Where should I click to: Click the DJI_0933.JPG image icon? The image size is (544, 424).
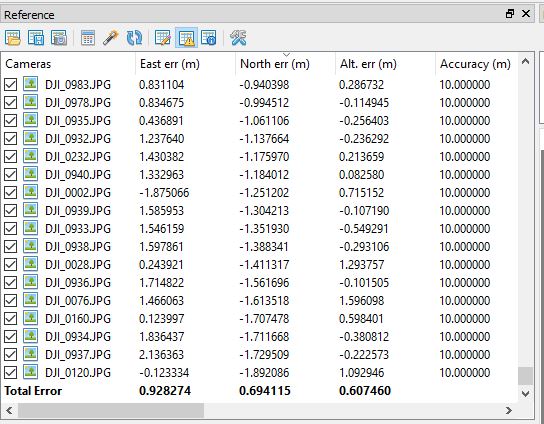(x=31, y=228)
